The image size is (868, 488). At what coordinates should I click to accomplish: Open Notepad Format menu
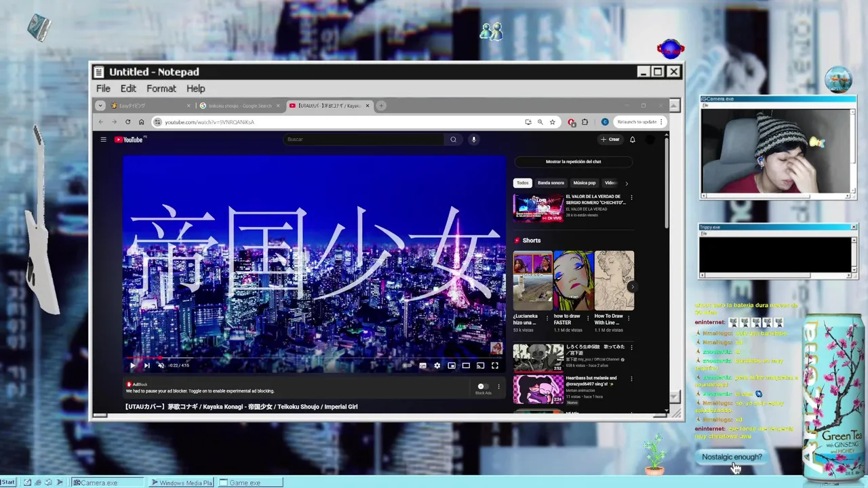click(x=161, y=89)
